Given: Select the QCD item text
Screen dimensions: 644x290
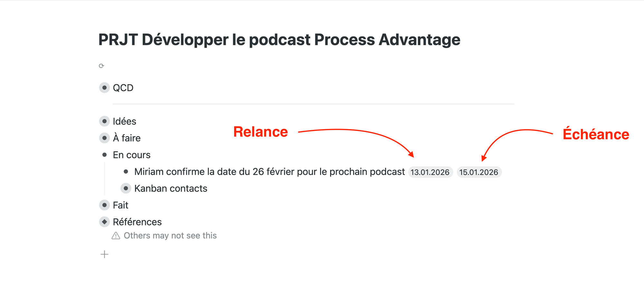Looking at the screenshot, I should tap(123, 88).
